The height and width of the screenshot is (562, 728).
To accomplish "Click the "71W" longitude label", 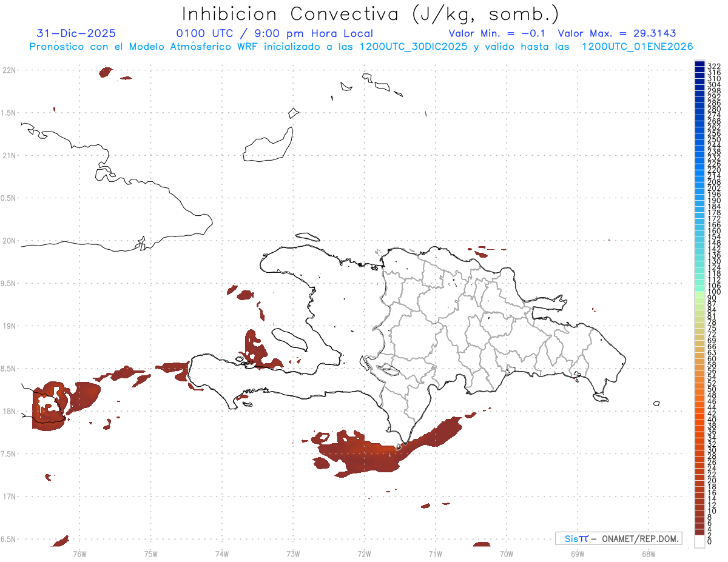I will pos(435,554).
